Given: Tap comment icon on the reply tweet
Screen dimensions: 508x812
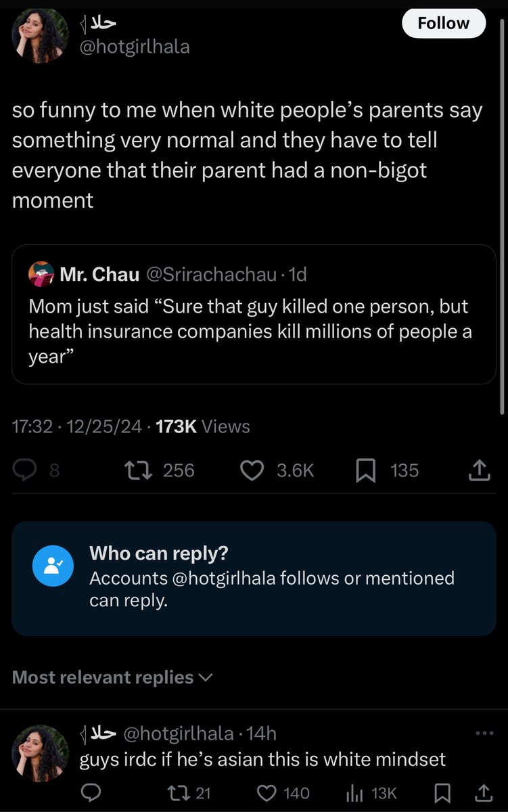Looking at the screenshot, I should pos(91,792).
